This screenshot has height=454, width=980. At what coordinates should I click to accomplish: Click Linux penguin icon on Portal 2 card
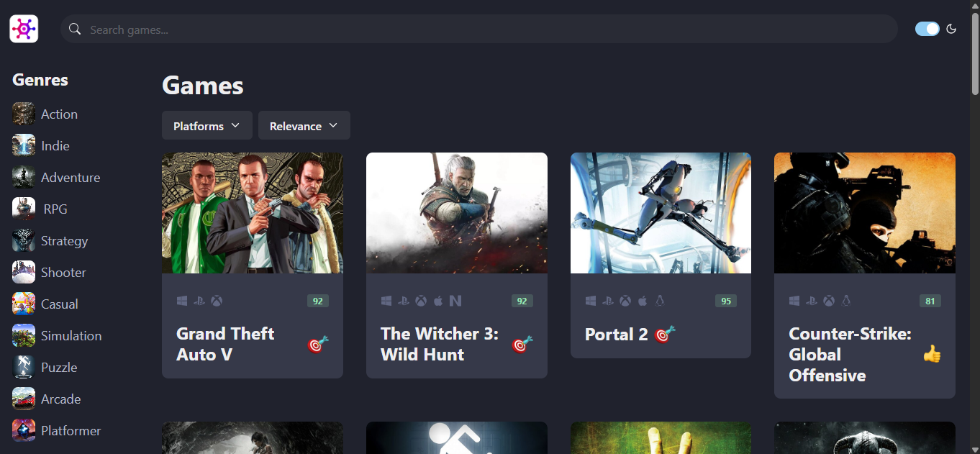coord(660,301)
